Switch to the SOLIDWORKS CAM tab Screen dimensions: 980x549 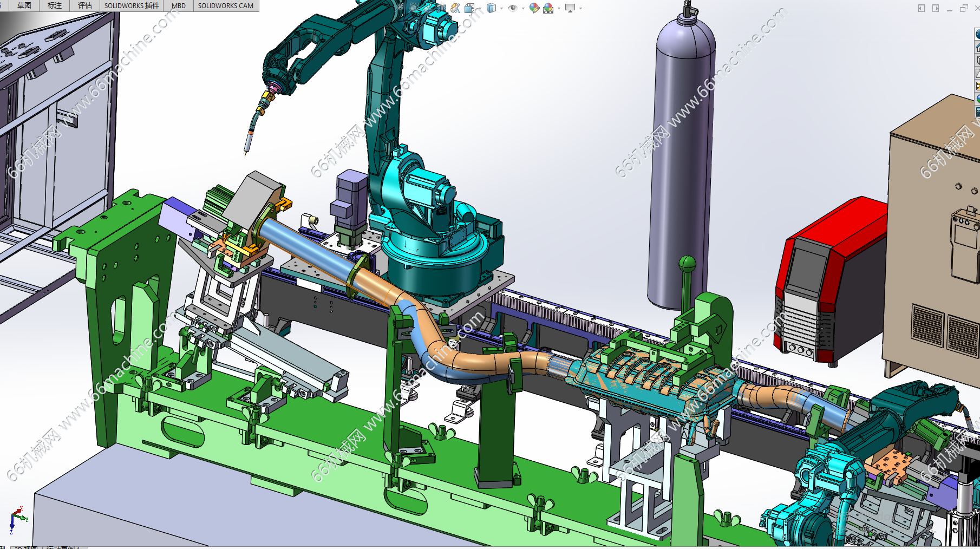[x=225, y=5]
